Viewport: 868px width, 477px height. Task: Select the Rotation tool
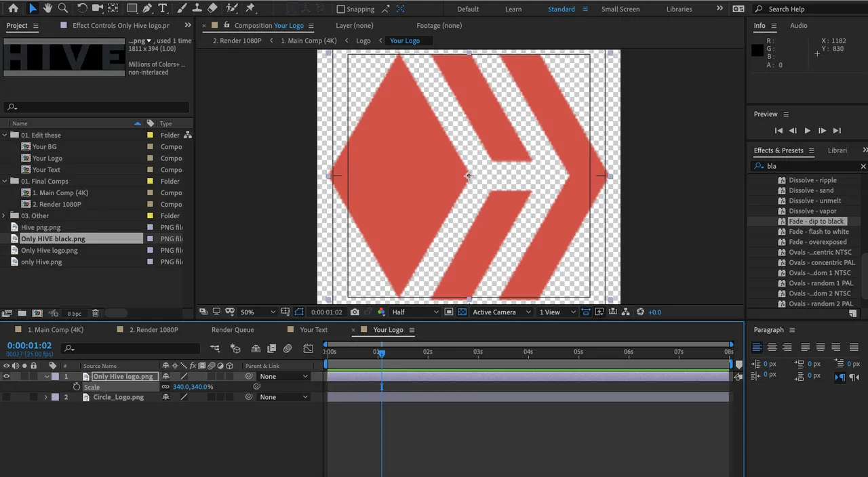pyautogui.click(x=82, y=8)
